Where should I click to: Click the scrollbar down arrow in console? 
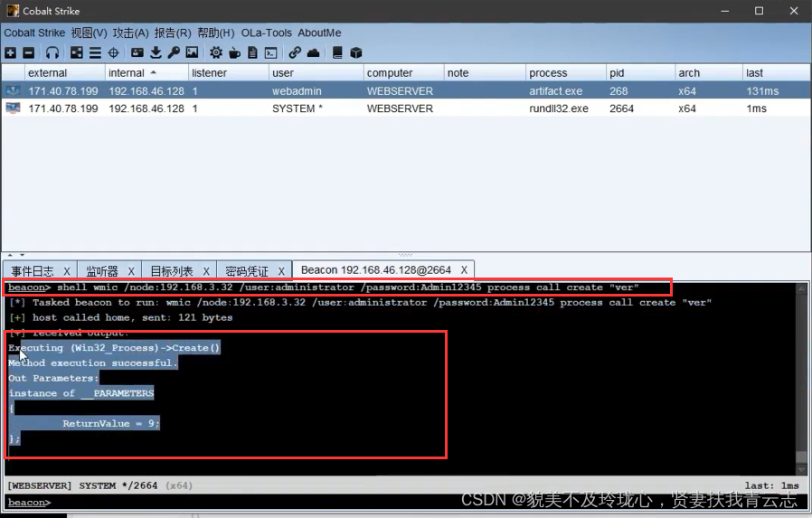click(x=802, y=470)
